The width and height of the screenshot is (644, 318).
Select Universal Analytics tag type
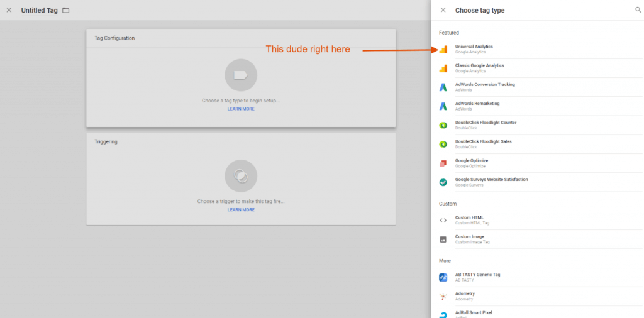point(540,49)
